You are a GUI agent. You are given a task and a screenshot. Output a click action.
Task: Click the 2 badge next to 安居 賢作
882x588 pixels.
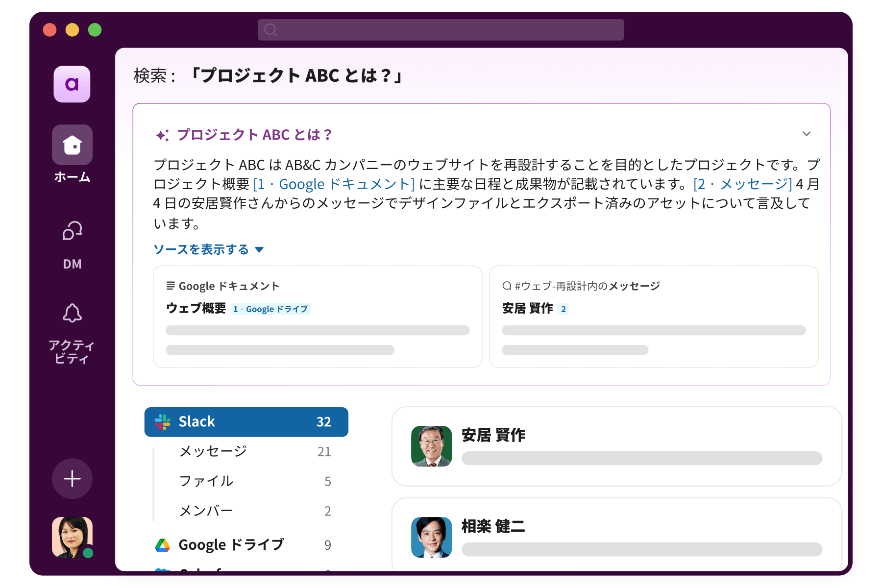coord(563,309)
